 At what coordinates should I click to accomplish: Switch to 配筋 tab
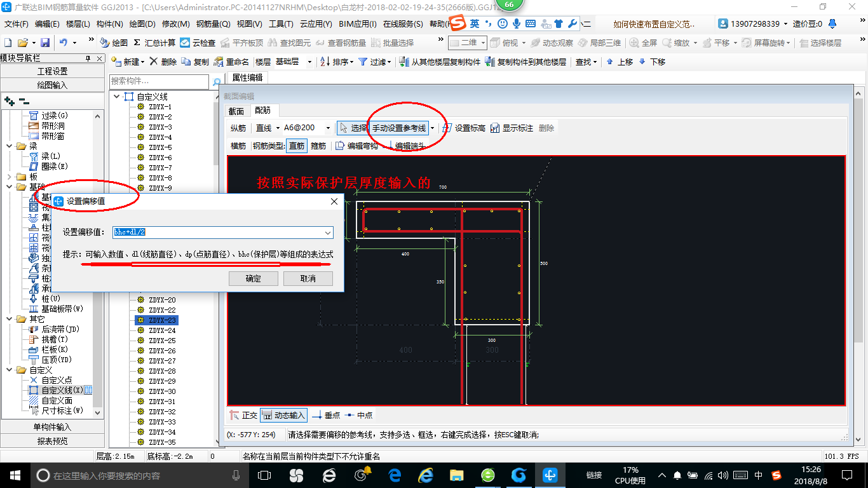[x=263, y=111]
